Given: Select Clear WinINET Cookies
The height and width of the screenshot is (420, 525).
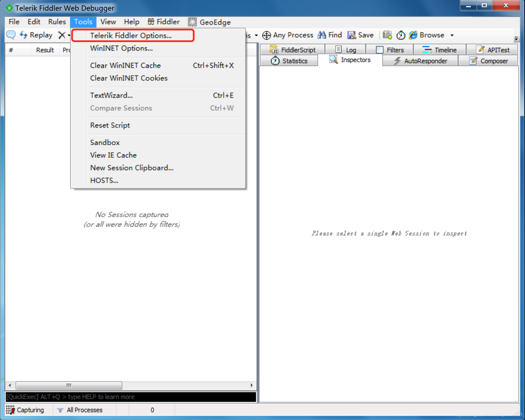Looking at the screenshot, I should click(x=158, y=78).
